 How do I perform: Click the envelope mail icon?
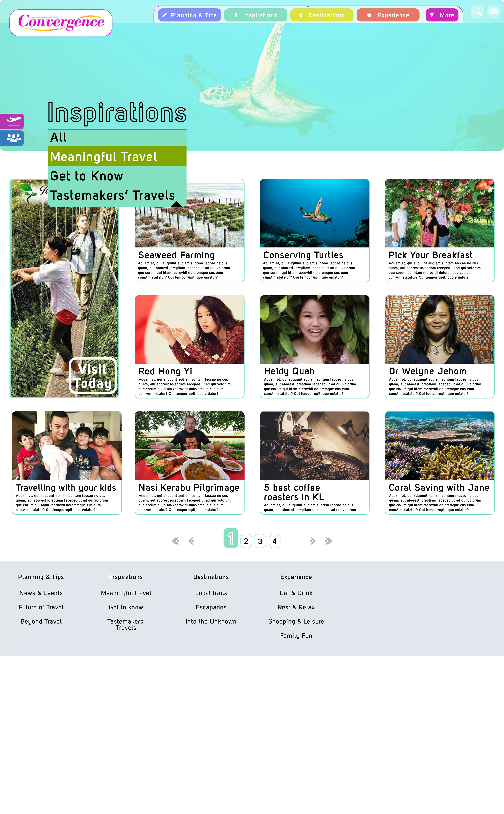point(493,12)
